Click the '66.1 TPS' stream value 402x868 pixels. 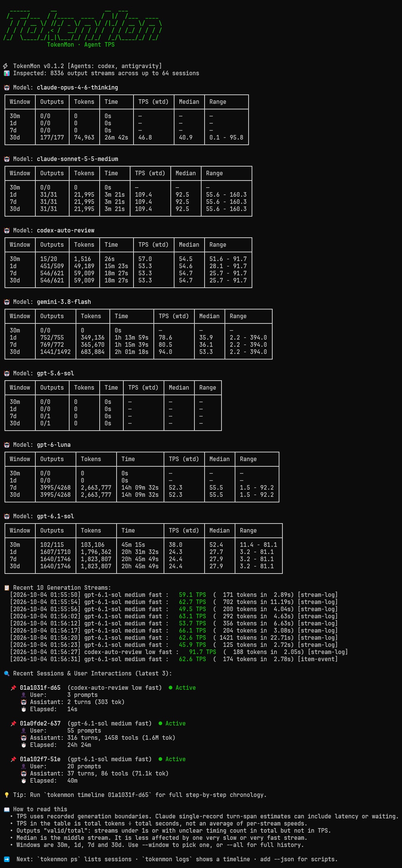click(x=193, y=631)
